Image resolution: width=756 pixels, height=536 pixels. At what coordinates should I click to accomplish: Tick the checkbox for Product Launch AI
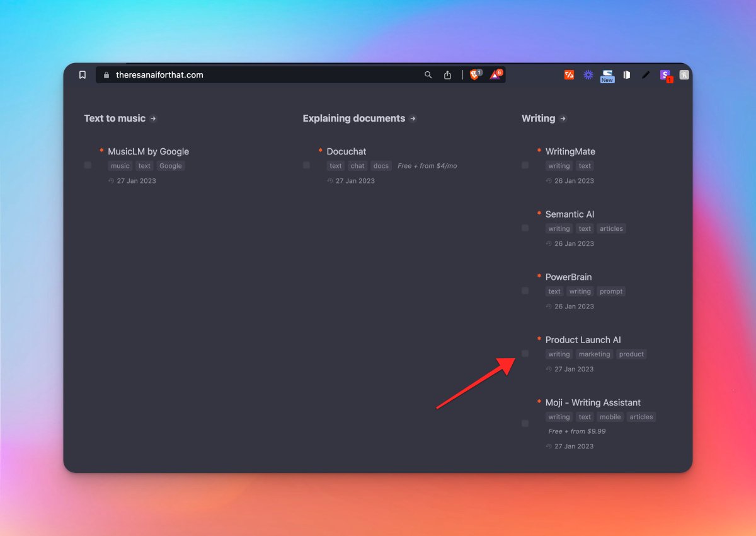click(525, 354)
